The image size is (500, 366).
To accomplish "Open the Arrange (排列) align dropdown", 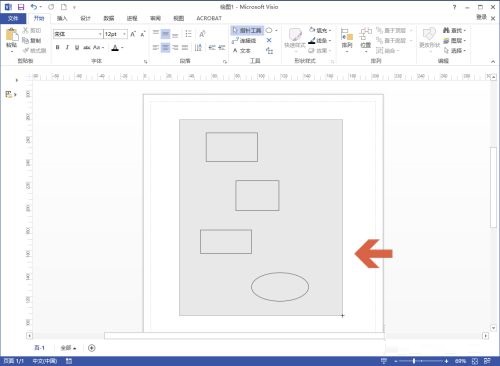I will tap(347, 40).
